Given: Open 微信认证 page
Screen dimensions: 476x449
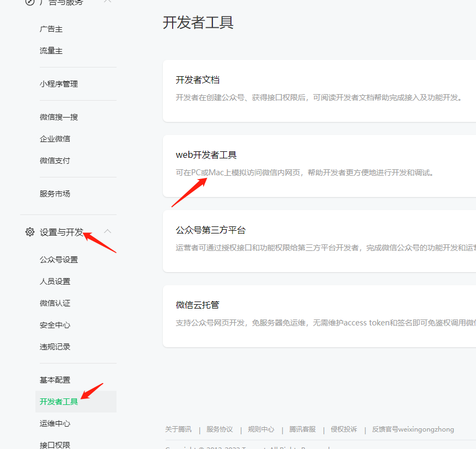Looking at the screenshot, I should click(55, 303).
